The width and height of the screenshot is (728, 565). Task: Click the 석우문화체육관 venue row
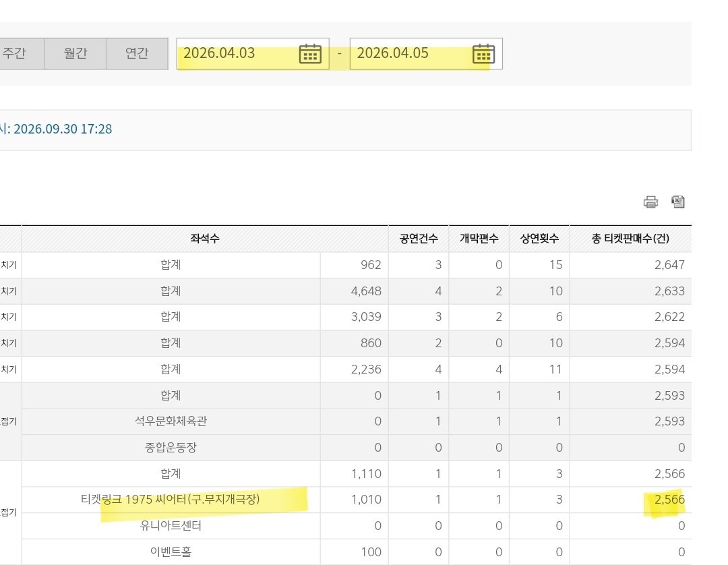pyautogui.click(x=357, y=421)
